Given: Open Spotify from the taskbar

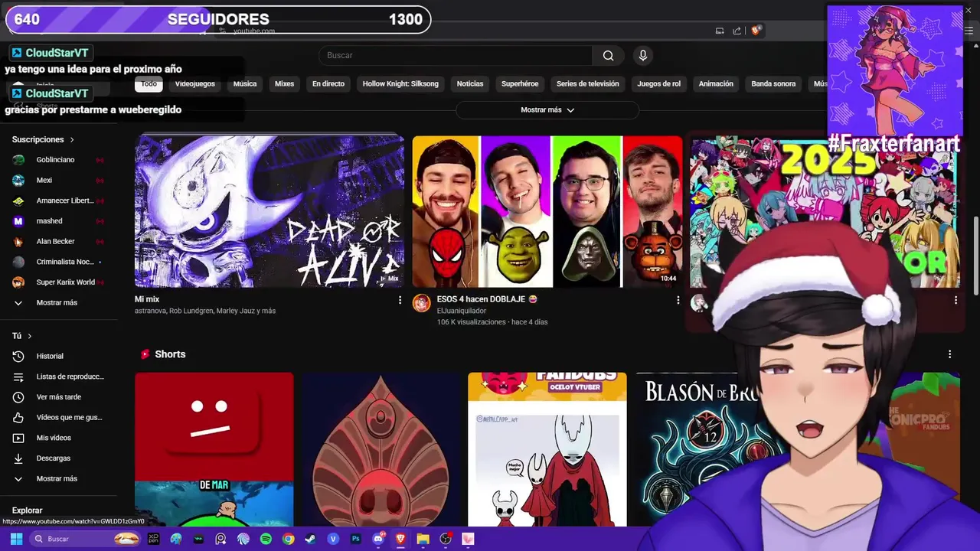Looking at the screenshot, I should pyautogui.click(x=266, y=539).
